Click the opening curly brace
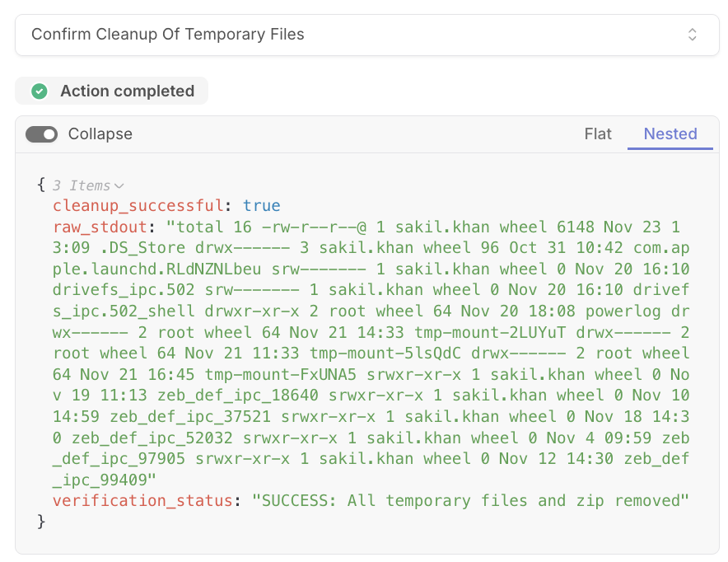Screen dimensions: 728x562 click(41, 185)
